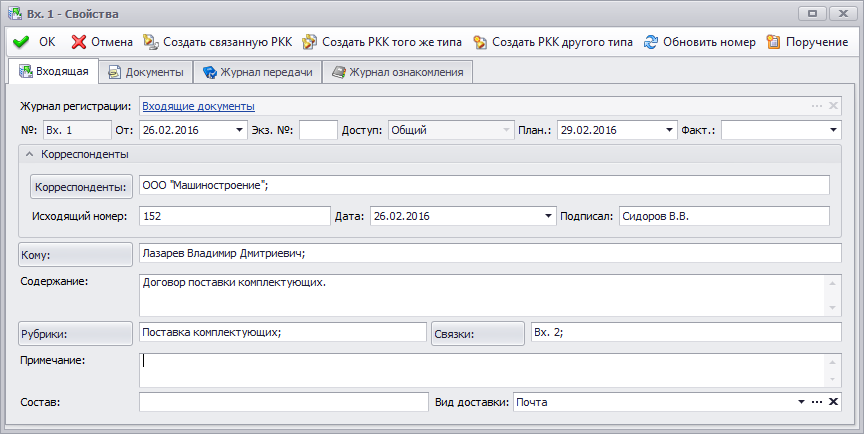Select the Журнал ознакомления tab
864x434 pixels.
click(398, 73)
